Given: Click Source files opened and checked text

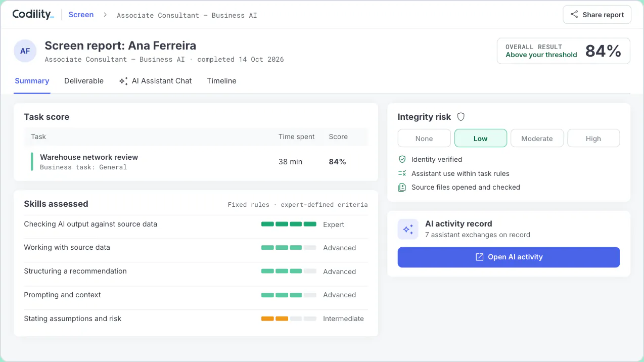Looking at the screenshot, I should click(x=466, y=187).
